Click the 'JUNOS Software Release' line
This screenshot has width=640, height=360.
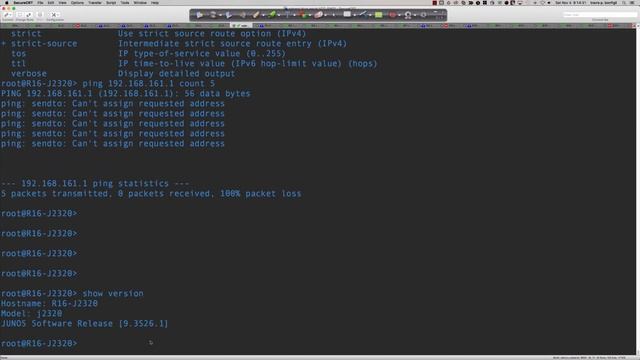click(x=84, y=324)
